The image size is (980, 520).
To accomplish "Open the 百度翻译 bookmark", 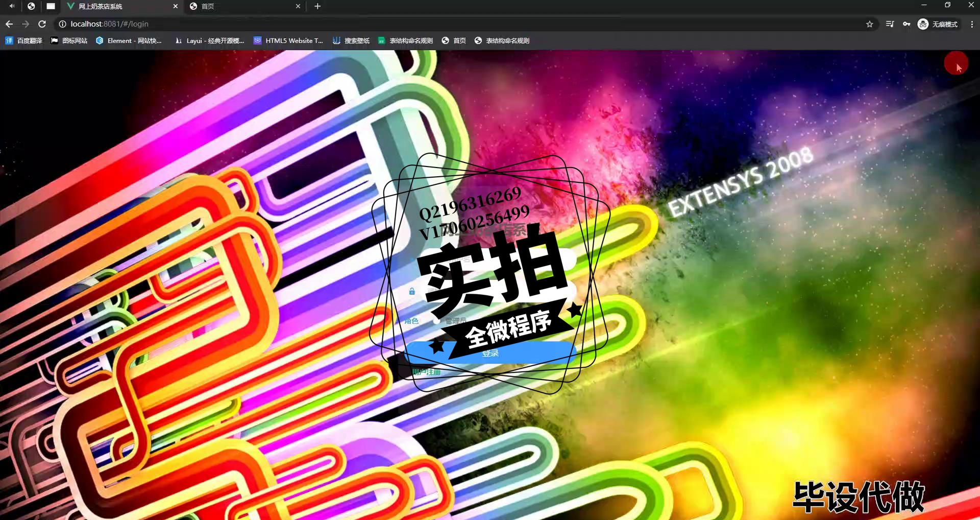I will (24, 40).
